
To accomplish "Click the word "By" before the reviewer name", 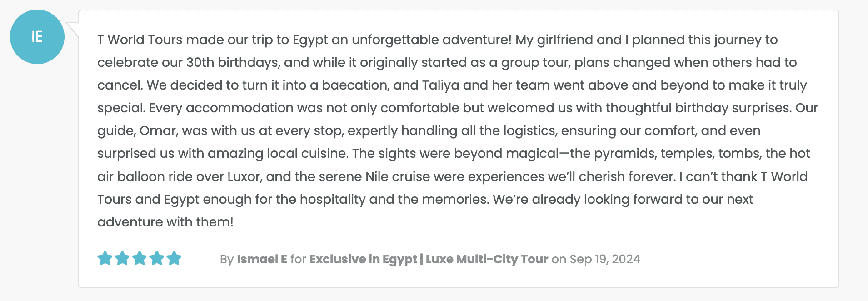I will click(x=226, y=259).
